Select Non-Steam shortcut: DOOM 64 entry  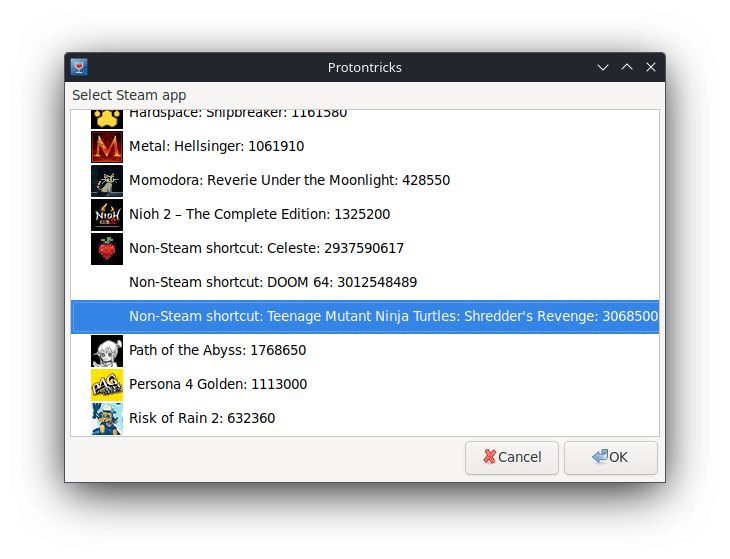[x=365, y=283]
